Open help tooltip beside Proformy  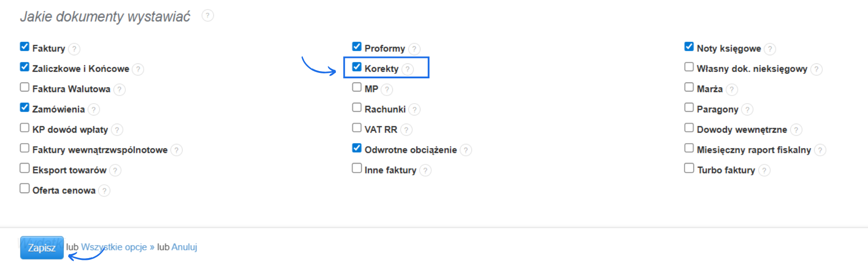coord(414,49)
